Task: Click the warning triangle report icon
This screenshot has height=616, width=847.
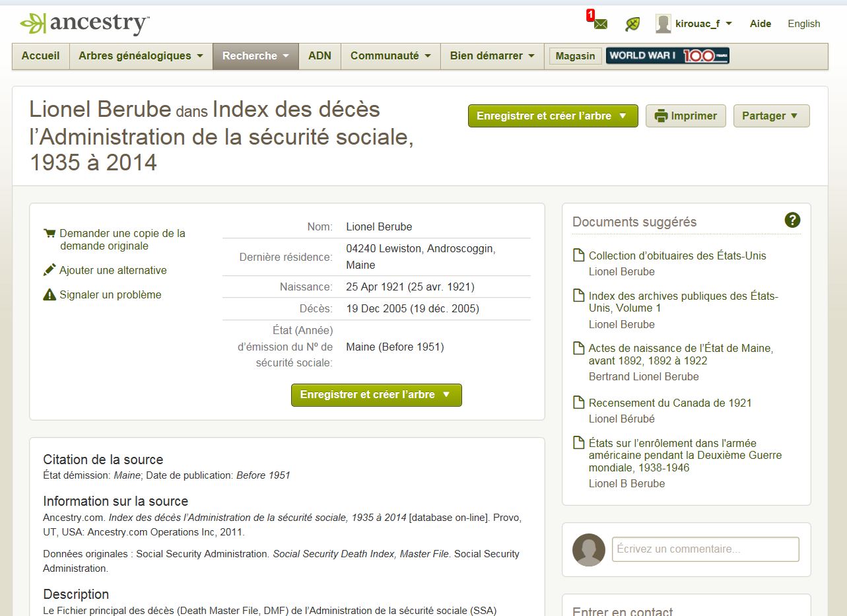Action: pos(50,294)
